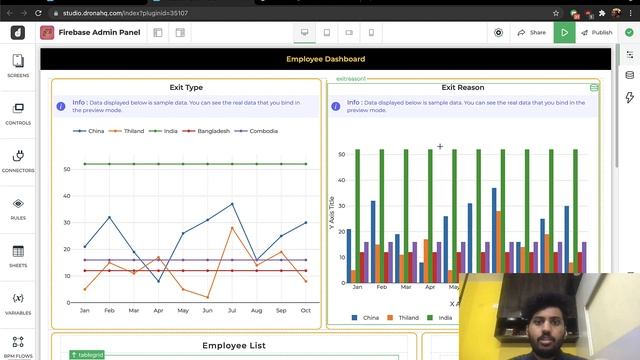Switch to desktop device view
This screenshot has width=640, height=360.
click(x=304, y=32)
